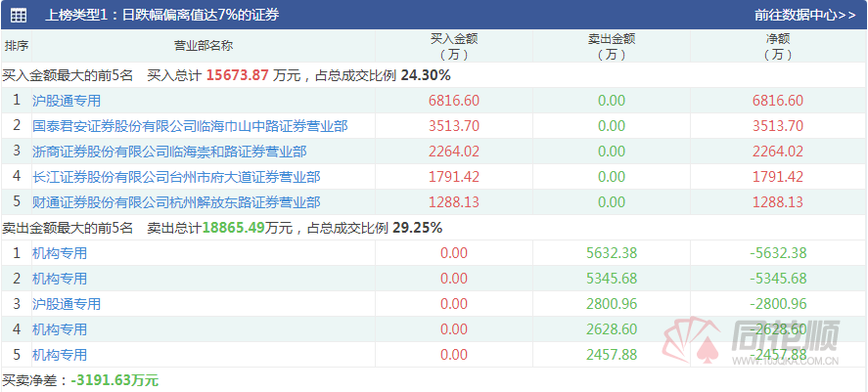This screenshot has width=868, height=392.
Task: Open 沪股通专用 link in sell list
Action: coord(67,304)
